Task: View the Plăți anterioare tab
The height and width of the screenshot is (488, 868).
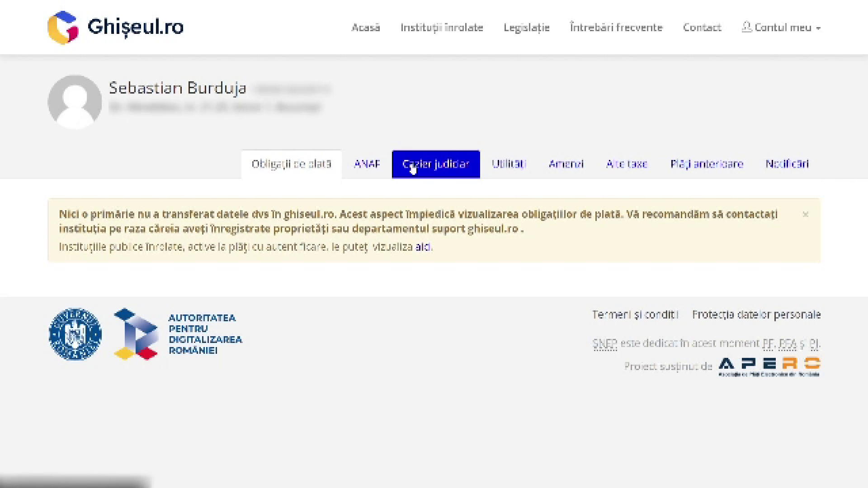Action: [707, 164]
